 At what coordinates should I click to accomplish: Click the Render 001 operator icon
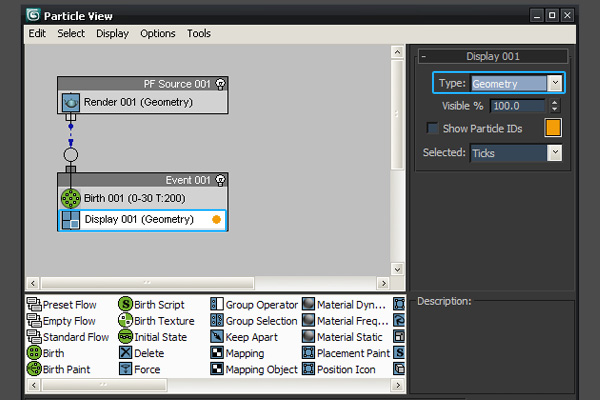(72, 102)
